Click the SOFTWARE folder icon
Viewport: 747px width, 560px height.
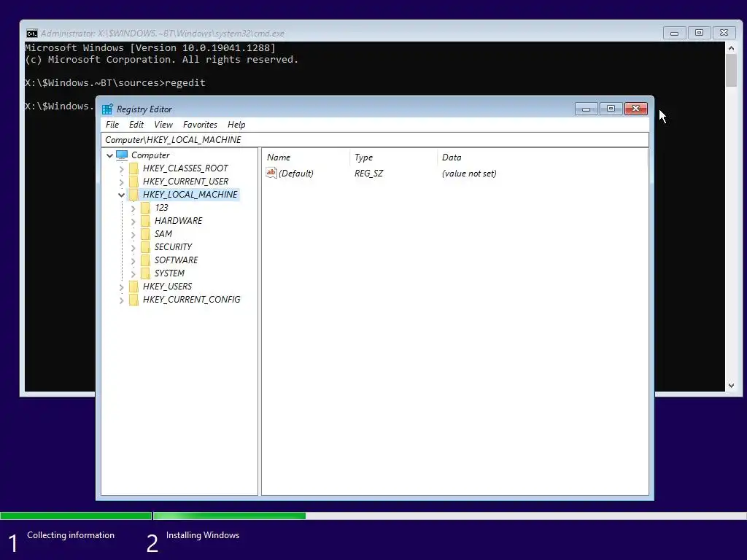(146, 260)
